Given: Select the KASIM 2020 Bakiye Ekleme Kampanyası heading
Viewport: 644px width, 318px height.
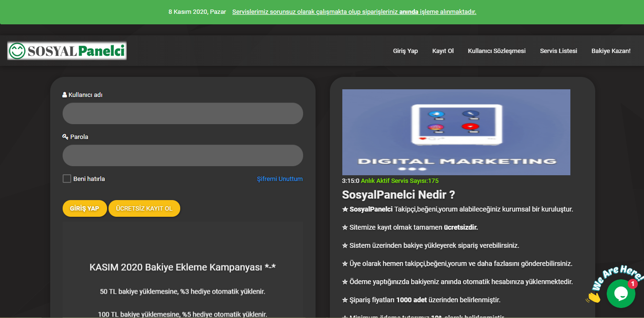Looking at the screenshot, I should point(183,267).
